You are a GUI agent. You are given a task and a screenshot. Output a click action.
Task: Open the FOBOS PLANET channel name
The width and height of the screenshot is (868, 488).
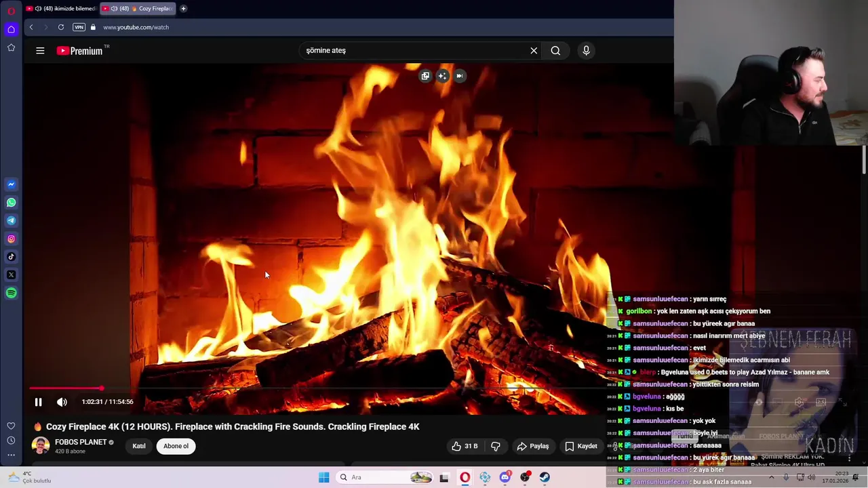pyautogui.click(x=81, y=442)
